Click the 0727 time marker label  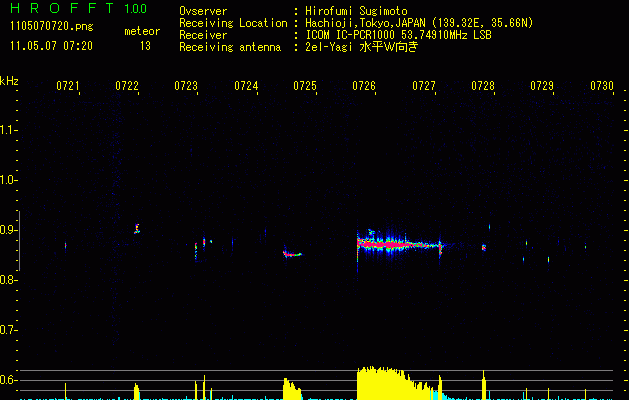pyautogui.click(x=424, y=86)
